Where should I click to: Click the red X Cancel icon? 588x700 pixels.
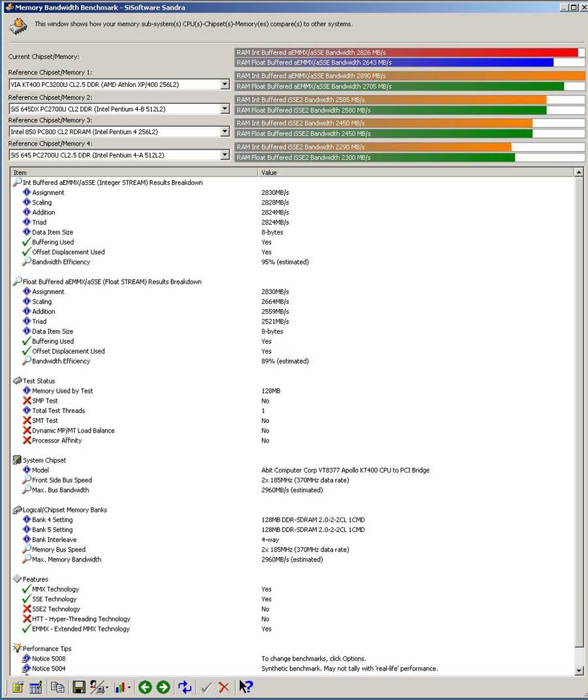pos(224,687)
